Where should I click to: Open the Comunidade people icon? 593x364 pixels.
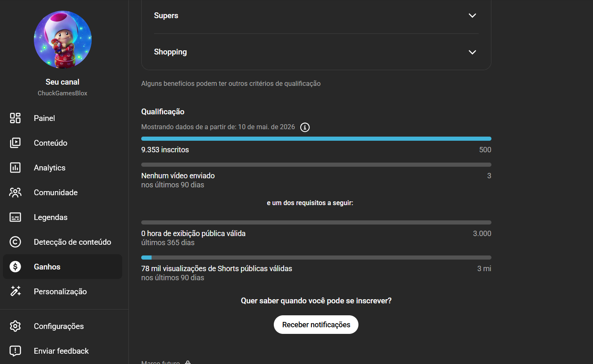[x=15, y=192]
